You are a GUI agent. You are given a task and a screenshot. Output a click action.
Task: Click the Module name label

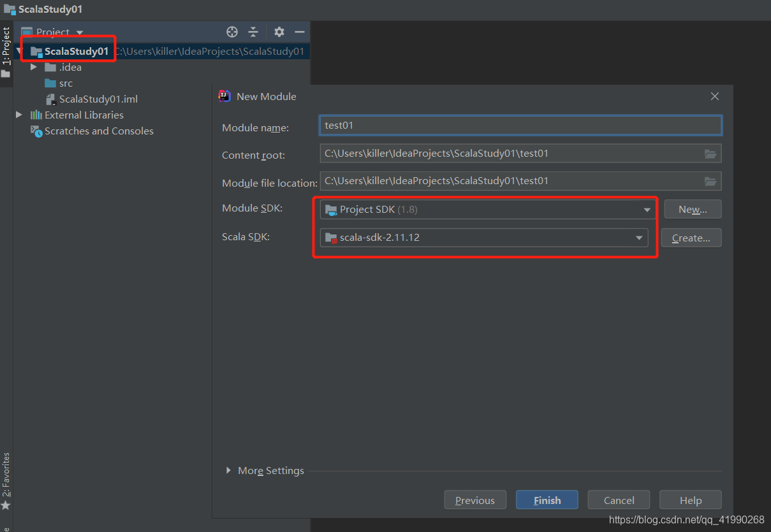(255, 127)
